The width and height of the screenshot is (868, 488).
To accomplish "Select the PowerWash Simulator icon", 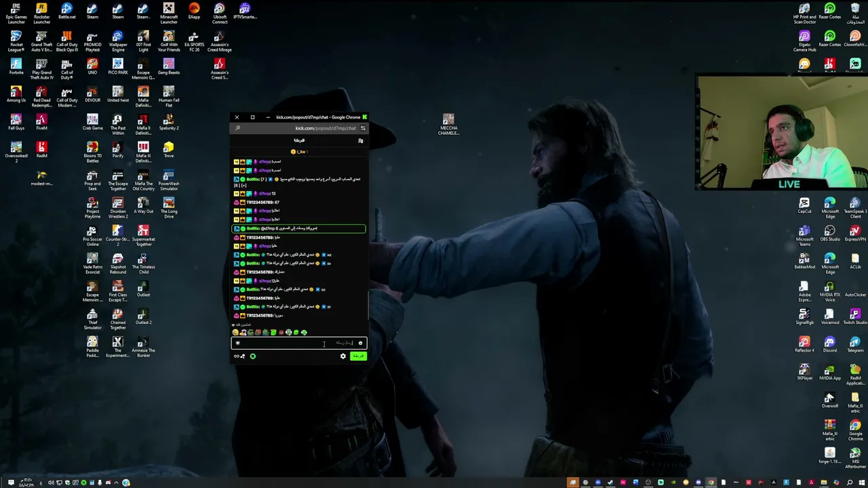I will click(x=169, y=180).
